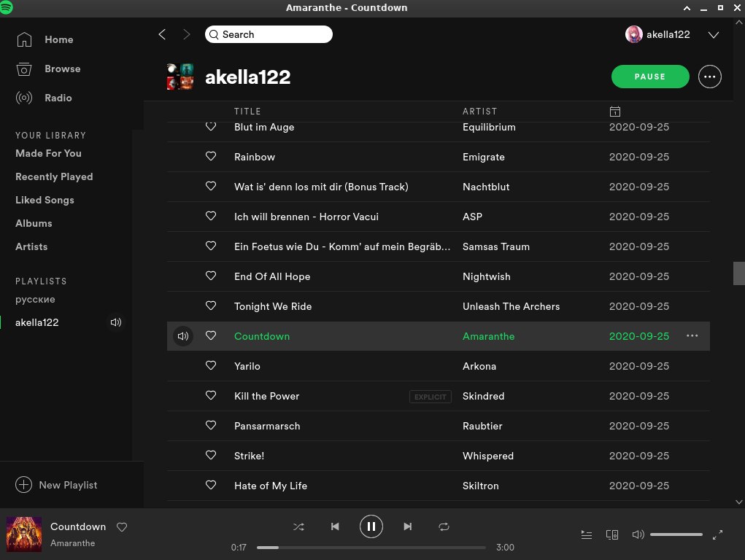Click the Countdown album art thumbnail
Screen dimensions: 745x560
tap(24, 534)
